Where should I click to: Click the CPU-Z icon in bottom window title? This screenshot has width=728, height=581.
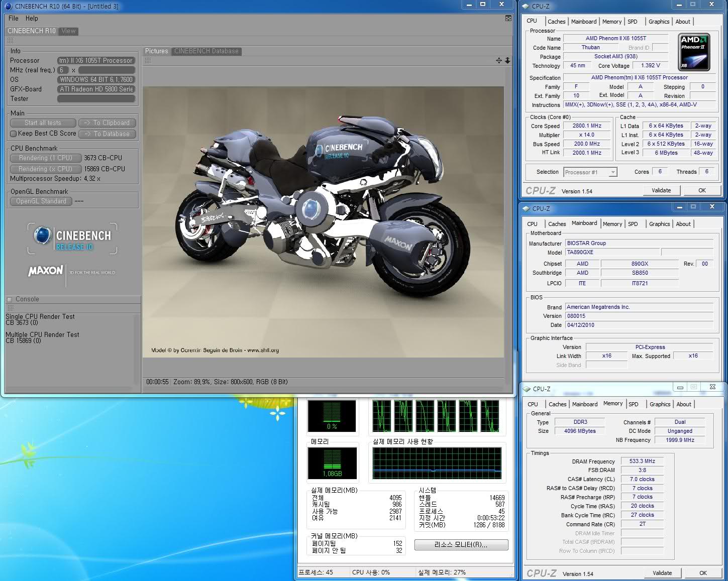(x=527, y=389)
